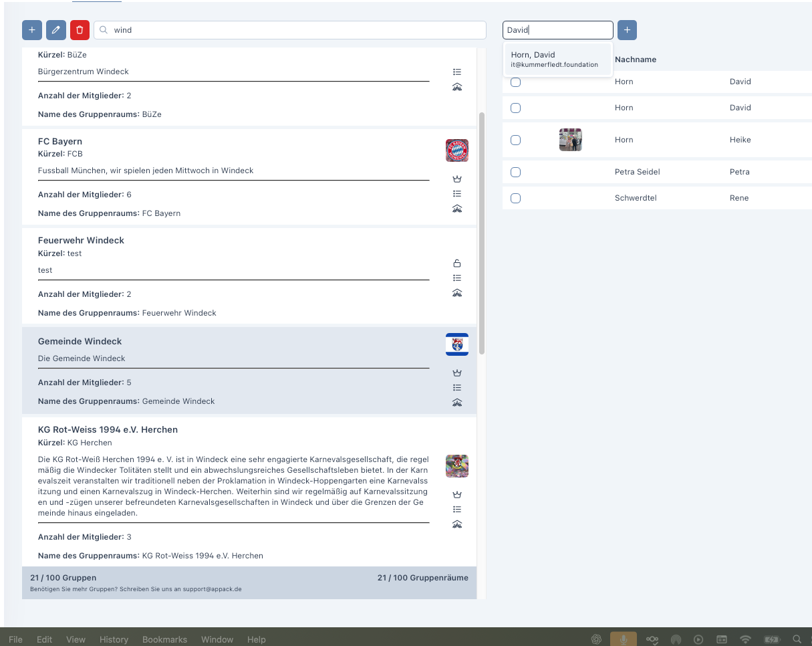Click the crown icon in FC Bayern group
This screenshot has height=646, width=812.
coord(457,179)
